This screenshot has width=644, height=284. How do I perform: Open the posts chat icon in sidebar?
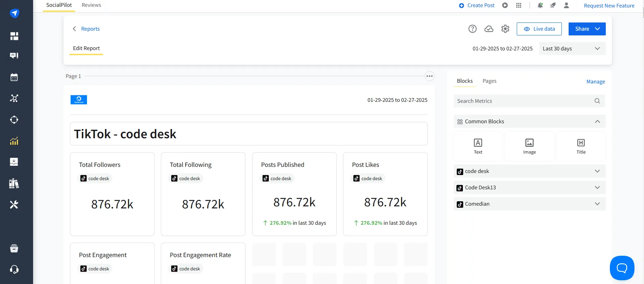pos(14,56)
